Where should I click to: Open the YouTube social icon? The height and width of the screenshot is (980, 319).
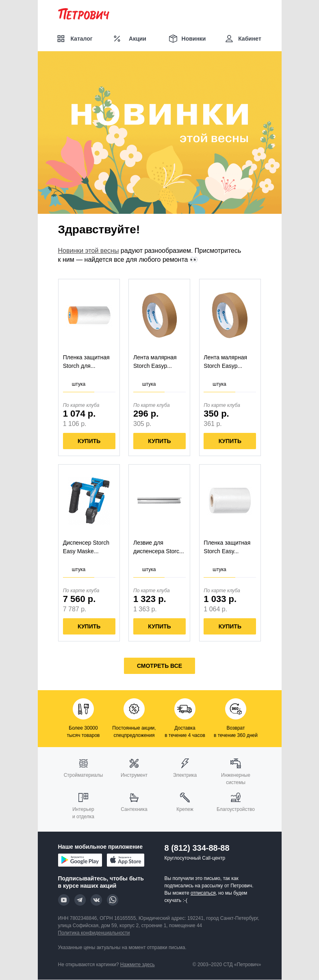[64, 900]
